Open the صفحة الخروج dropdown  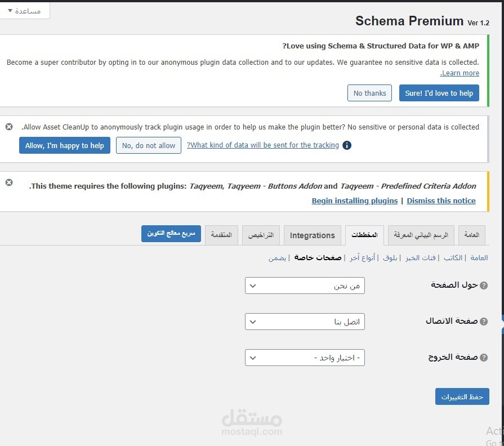pos(305,358)
